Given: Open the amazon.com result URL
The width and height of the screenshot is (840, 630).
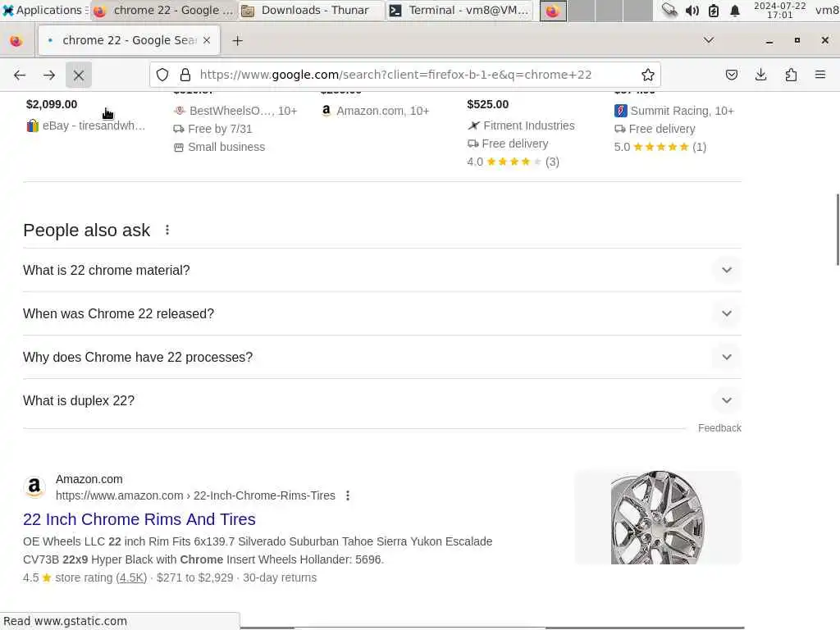Looking at the screenshot, I should click(195, 495).
